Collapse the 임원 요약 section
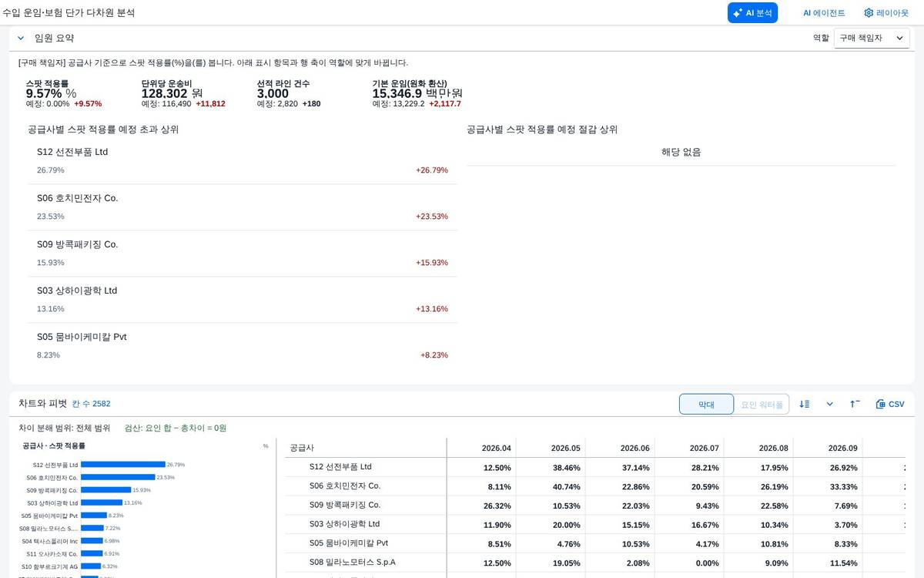924x578 pixels. pos(21,38)
